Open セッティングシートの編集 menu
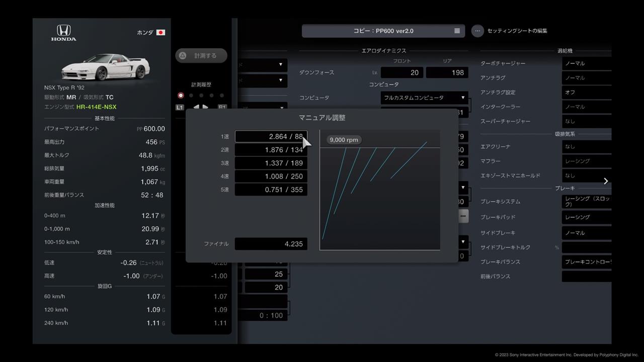 click(517, 31)
